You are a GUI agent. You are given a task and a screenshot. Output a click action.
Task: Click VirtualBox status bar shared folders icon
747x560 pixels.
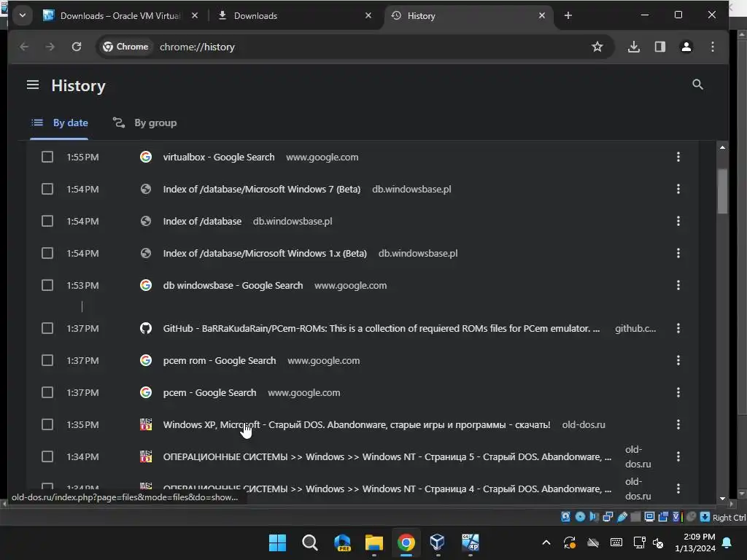[635, 517]
